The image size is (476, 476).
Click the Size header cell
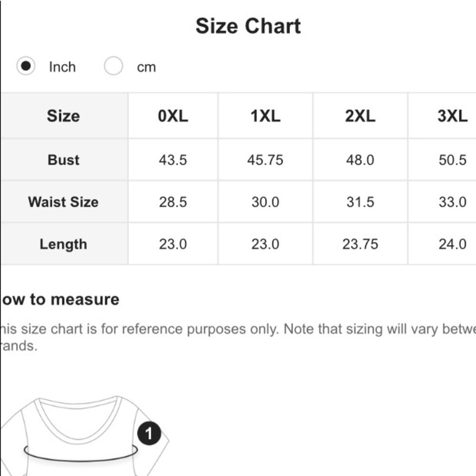(x=64, y=116)
